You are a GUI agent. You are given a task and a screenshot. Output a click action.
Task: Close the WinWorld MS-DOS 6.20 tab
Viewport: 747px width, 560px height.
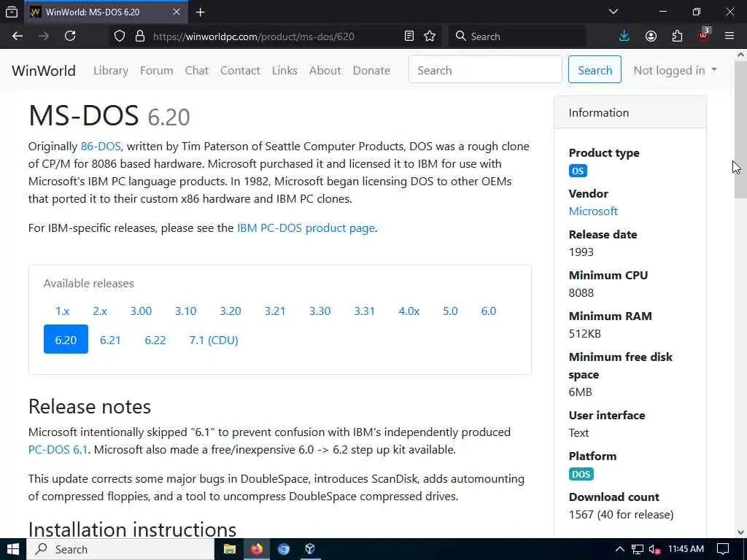177,12
